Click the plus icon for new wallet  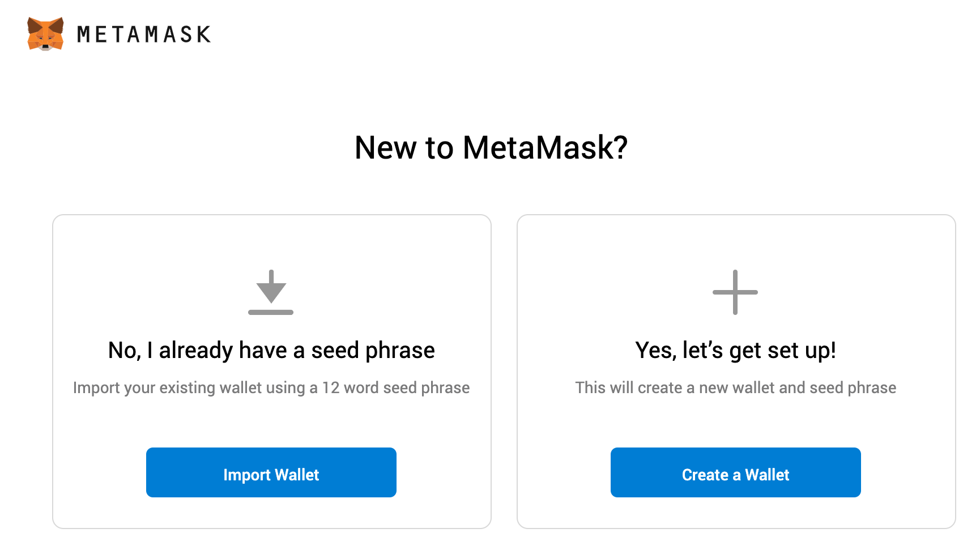(x=735, y=292)
